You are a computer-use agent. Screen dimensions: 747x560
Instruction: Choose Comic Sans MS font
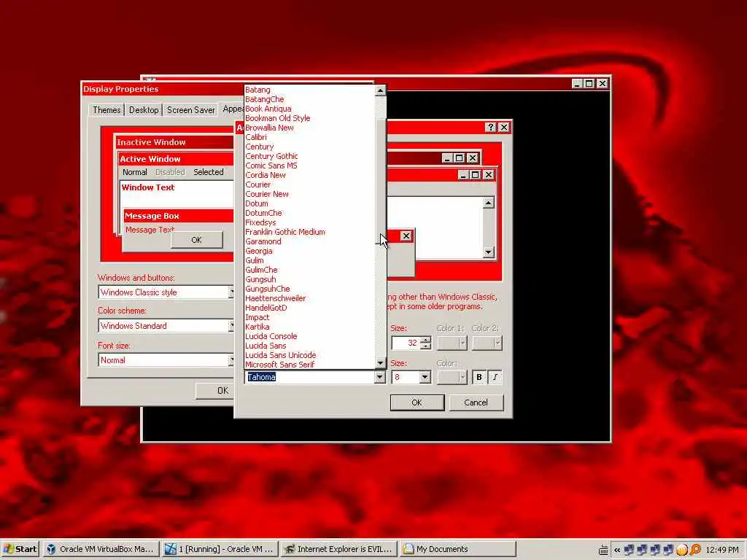click(x=271, y=166)
